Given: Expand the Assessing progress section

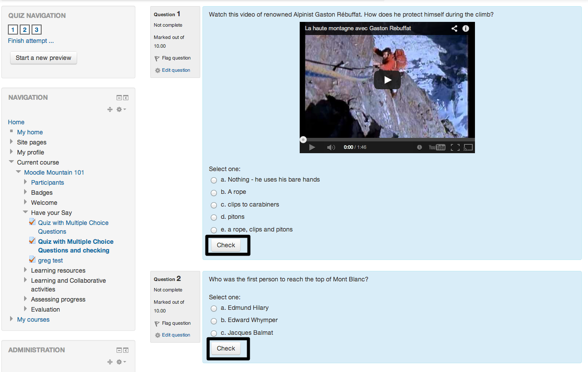Looking at the screenshot, I should [x=25, y=299].
